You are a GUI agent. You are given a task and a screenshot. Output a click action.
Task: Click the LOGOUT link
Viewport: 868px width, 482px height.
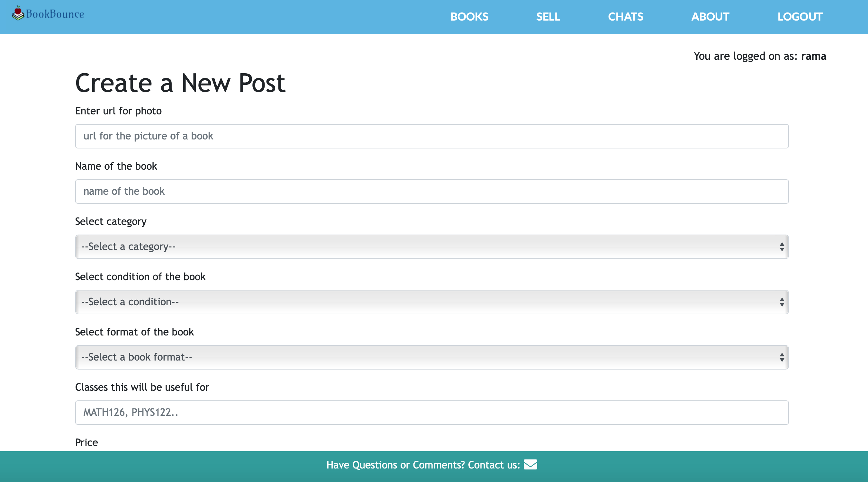(800, 17)
